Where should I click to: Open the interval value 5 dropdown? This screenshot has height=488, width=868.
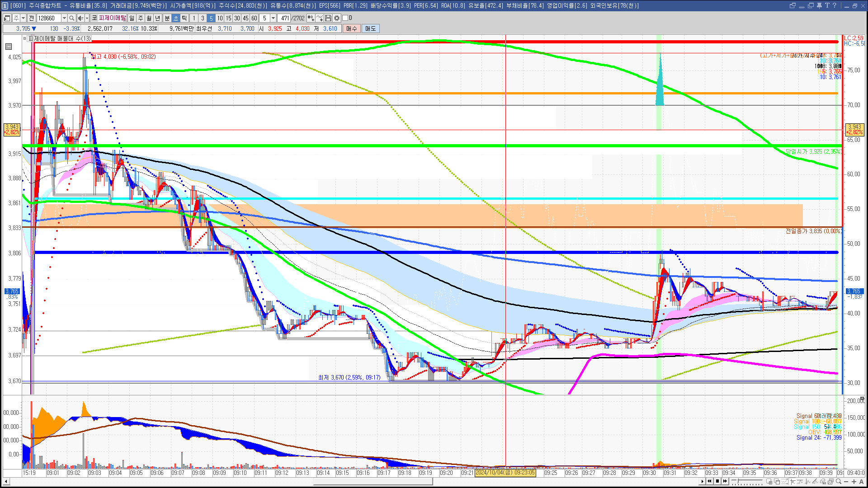coord(273,18)
